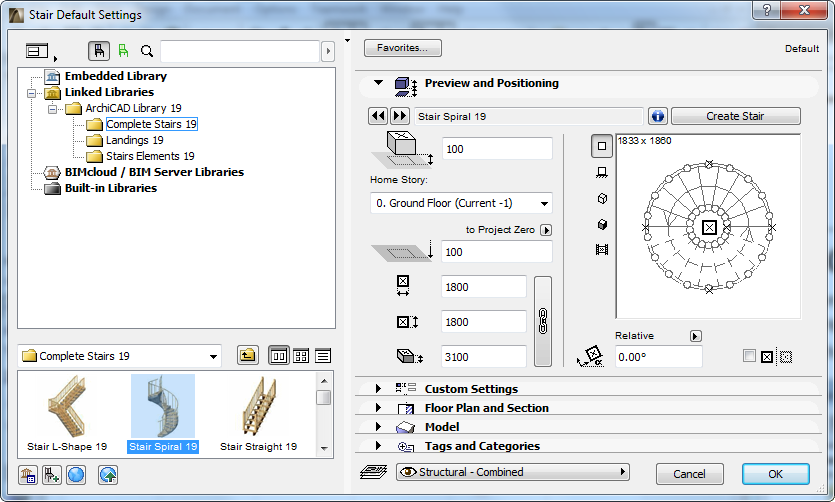The height and width of the screenshot is (502, 835).
Task: Click the load other object icon
Action: 52,475
